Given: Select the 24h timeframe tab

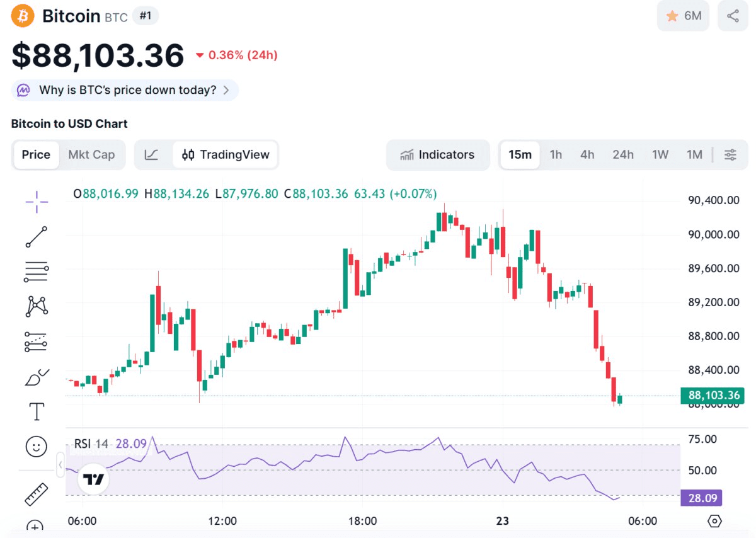Looking at the screenshot, I should tap(623, 154).
